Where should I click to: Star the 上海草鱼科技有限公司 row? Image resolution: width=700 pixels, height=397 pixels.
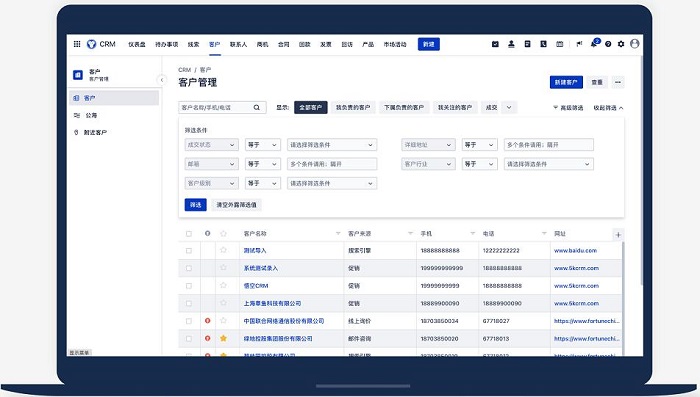[223, 303]
